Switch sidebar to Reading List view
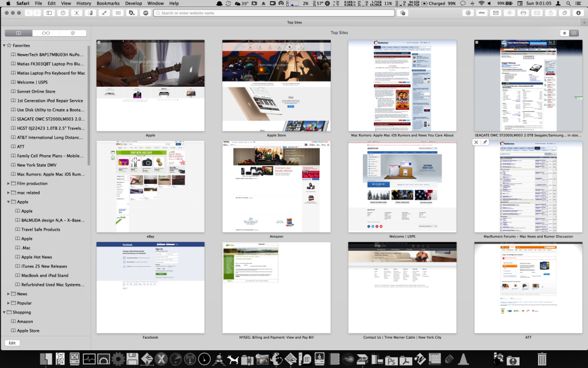Screen dimensions: 588x368 pyautogui.click(x=46, y=33)
